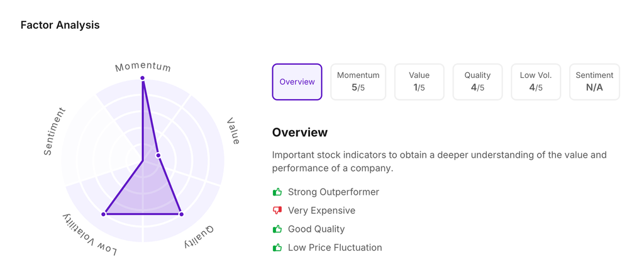Click the Momentum data point on radar
The width and height of the screenshot is (644, 279).
point(143,78)
